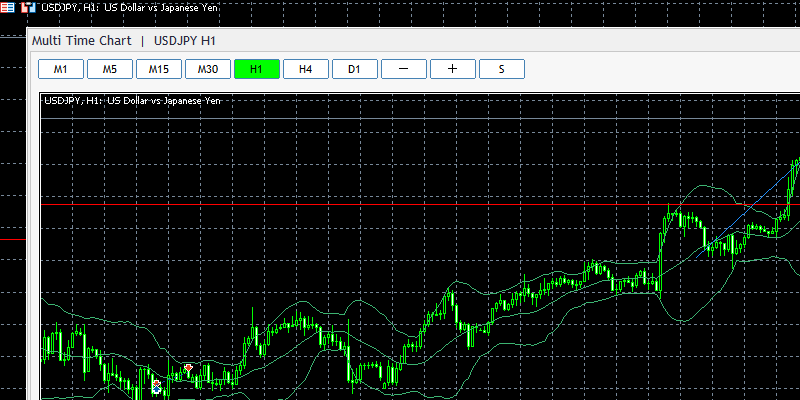Screen dimensions: 800x400
Task: Click the S button
Action: (502, 69)
